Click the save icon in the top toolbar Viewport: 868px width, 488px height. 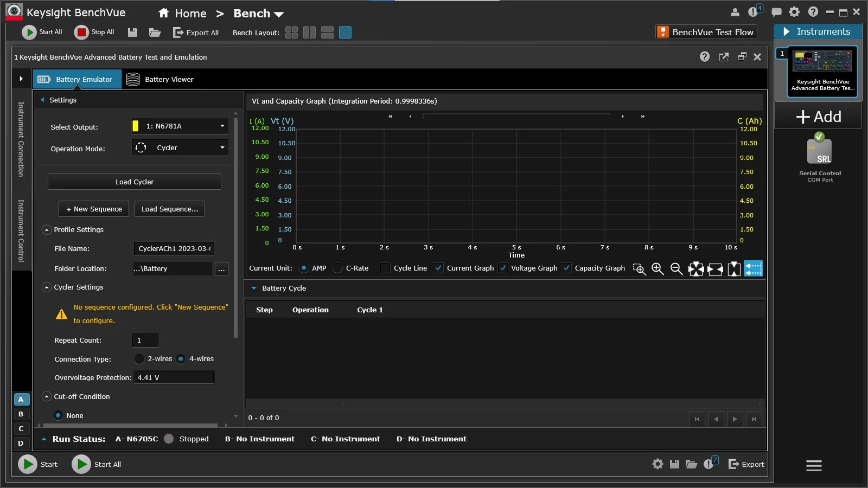click(x=132, y=33)
